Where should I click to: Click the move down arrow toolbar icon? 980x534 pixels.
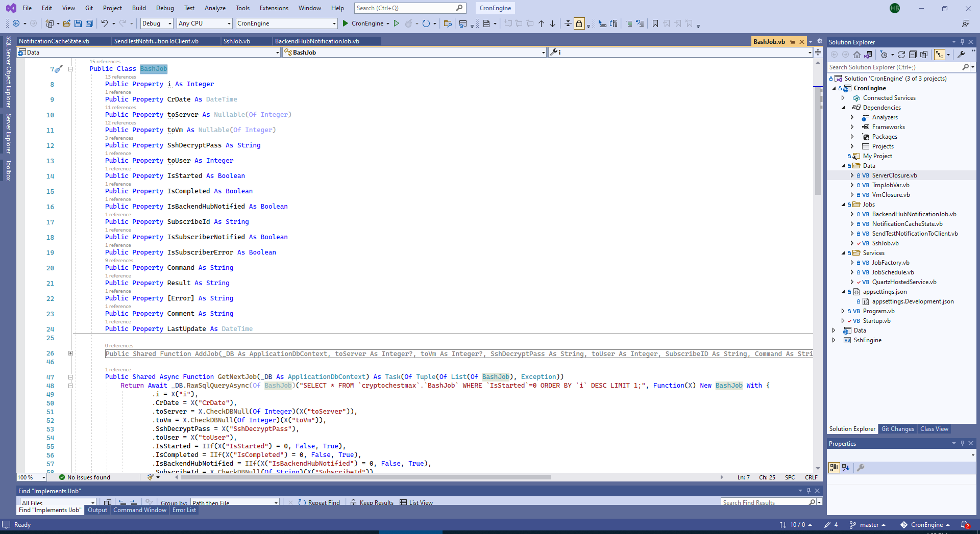point(552,23)
